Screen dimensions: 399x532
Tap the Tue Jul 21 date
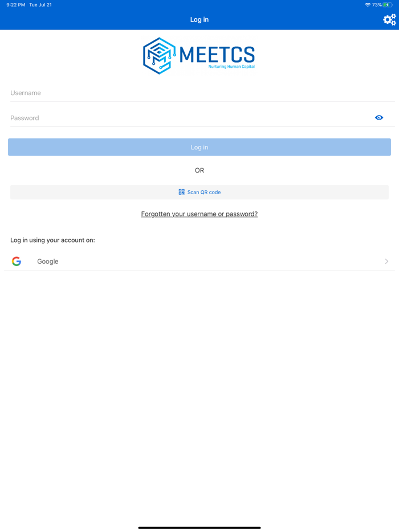(40, 5)
